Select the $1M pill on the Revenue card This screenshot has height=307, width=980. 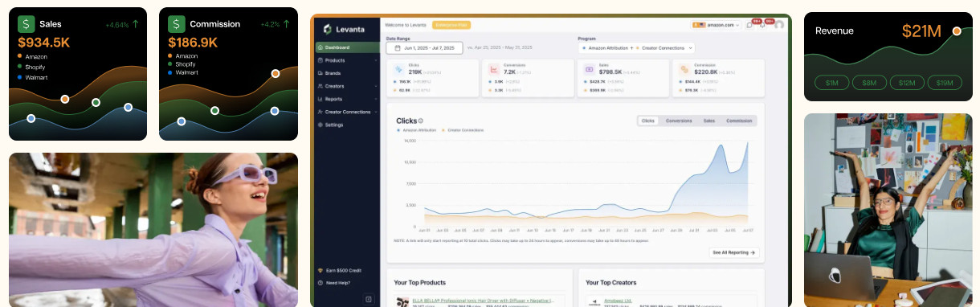pyautogui.click(x=831, y=83)
